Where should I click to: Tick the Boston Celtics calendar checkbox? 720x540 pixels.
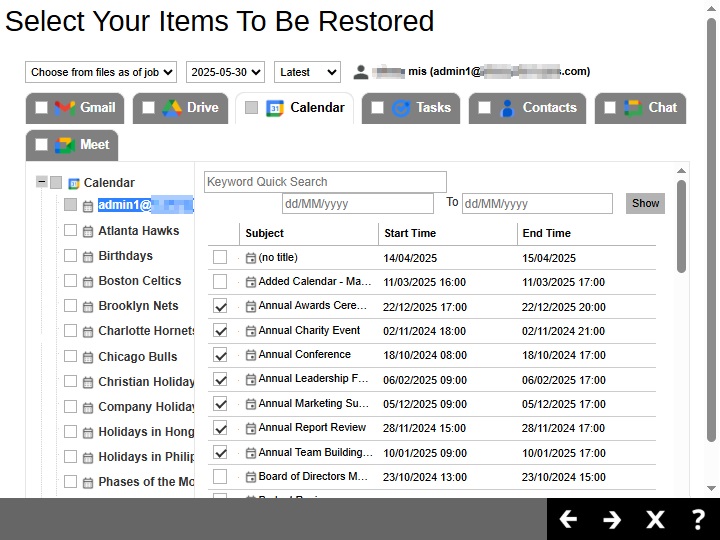click(x=70, y=281)
